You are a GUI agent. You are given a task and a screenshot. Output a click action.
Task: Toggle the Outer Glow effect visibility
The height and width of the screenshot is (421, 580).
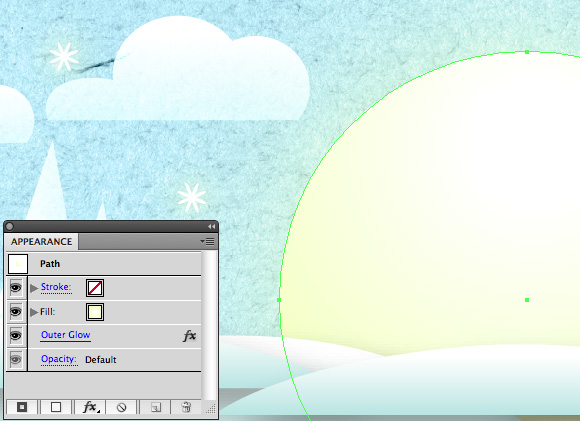click(16, 336)
